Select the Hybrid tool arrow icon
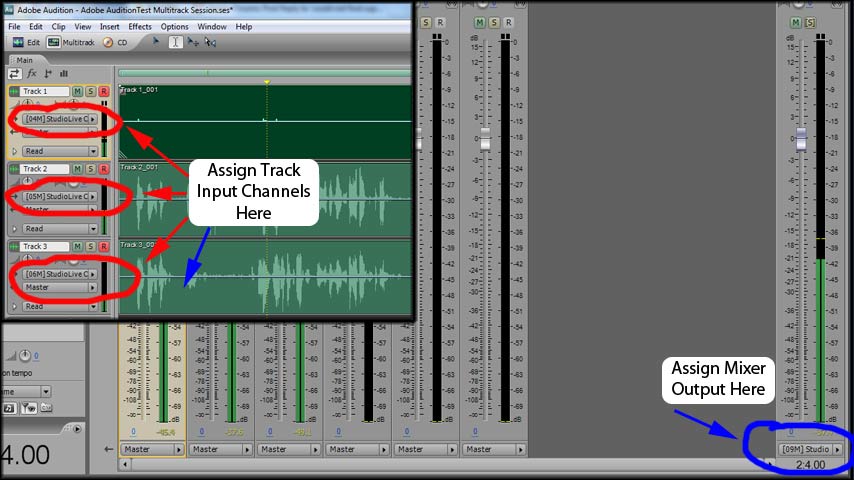Screen dimensions: 854x480 coord(155,41)
